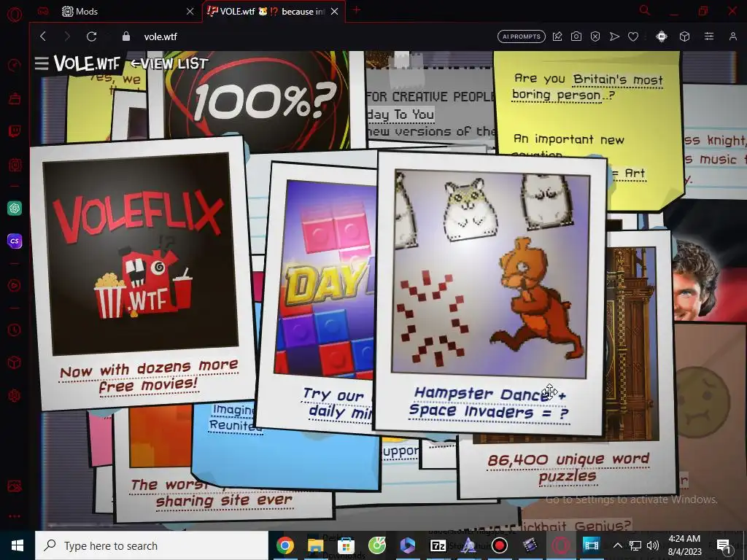
Task: Open vole.wtf hamburger menu
Action: (x=42, y=63)
